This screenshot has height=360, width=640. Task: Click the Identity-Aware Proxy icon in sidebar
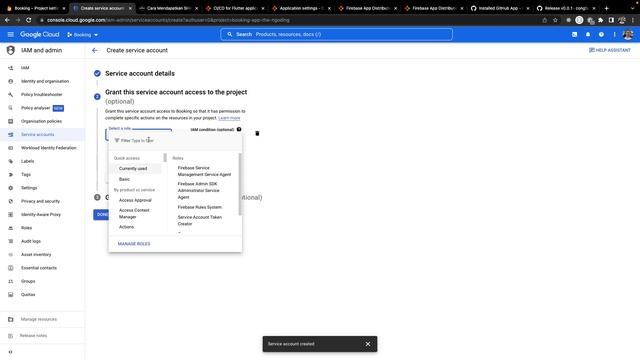11,214
